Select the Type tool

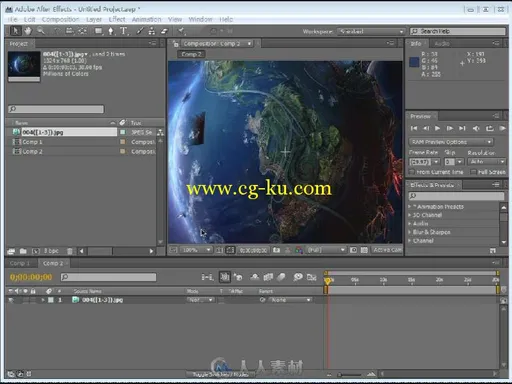pos(124,31)
